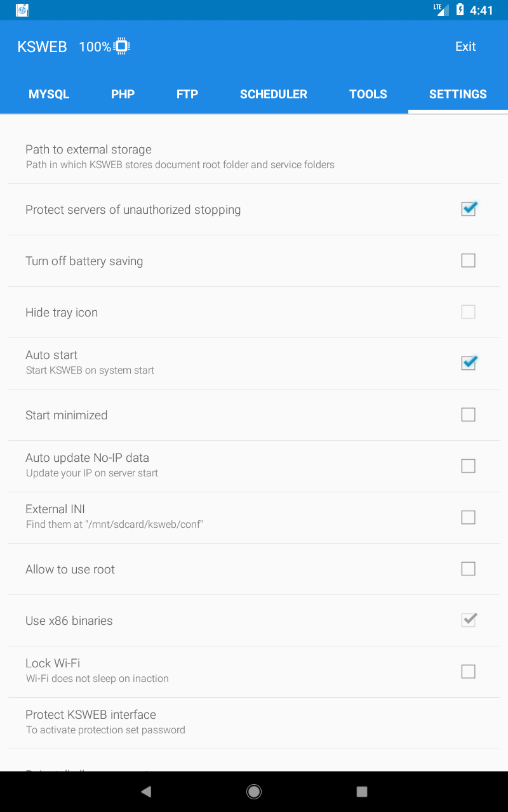Check the Lock Wi-Fi option

[468, 672]
